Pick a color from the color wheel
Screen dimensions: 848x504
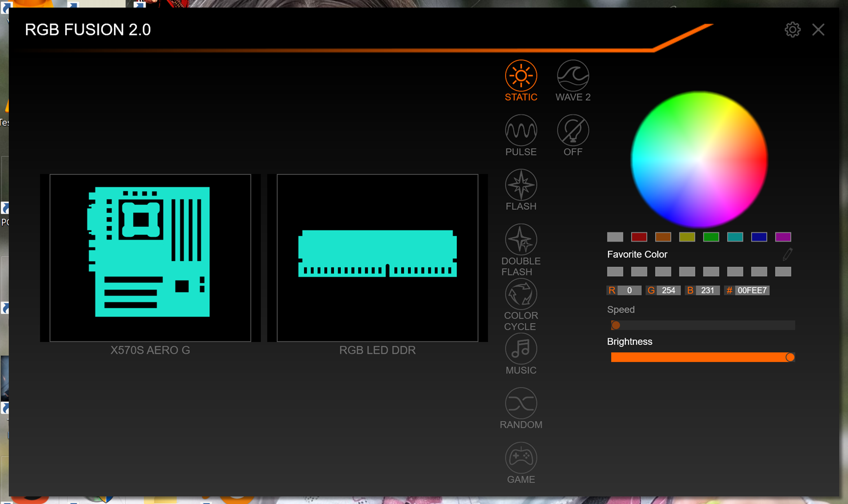point(699,160)
